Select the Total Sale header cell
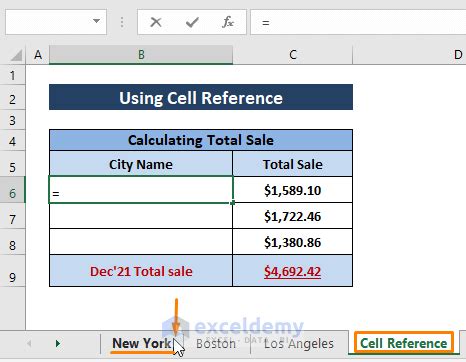Image resolution: width=466 pixels, height=362 pixels. [x=292, y=164]
